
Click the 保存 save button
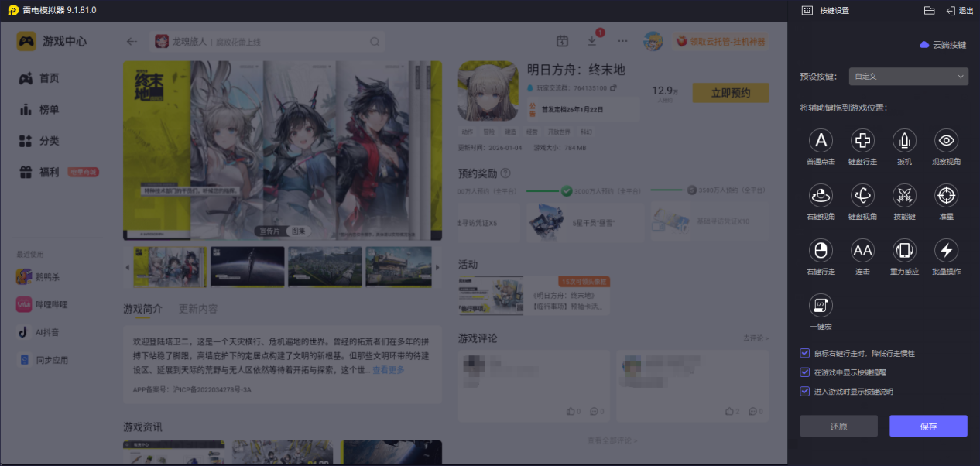click(x=928, y=427)
